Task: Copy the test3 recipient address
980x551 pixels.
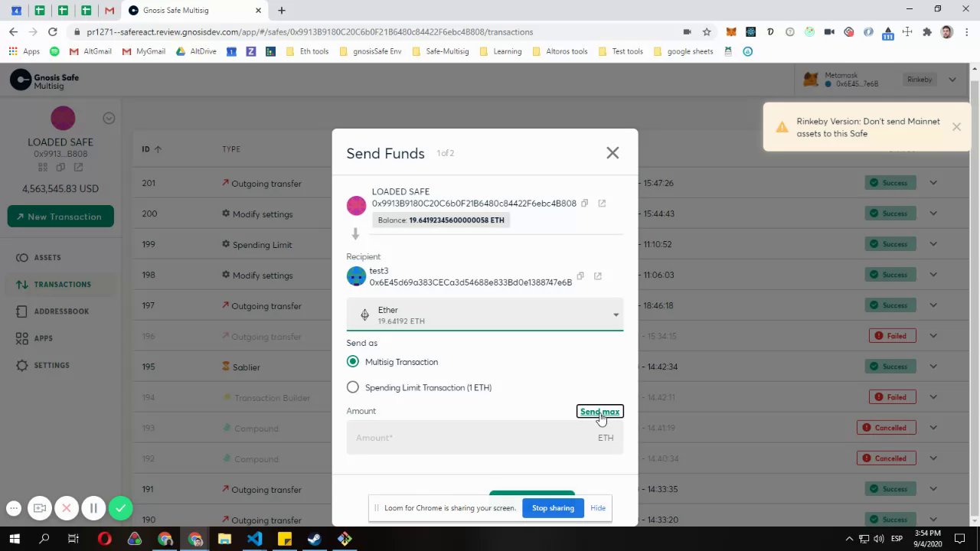Action: [x=580, y=276]
